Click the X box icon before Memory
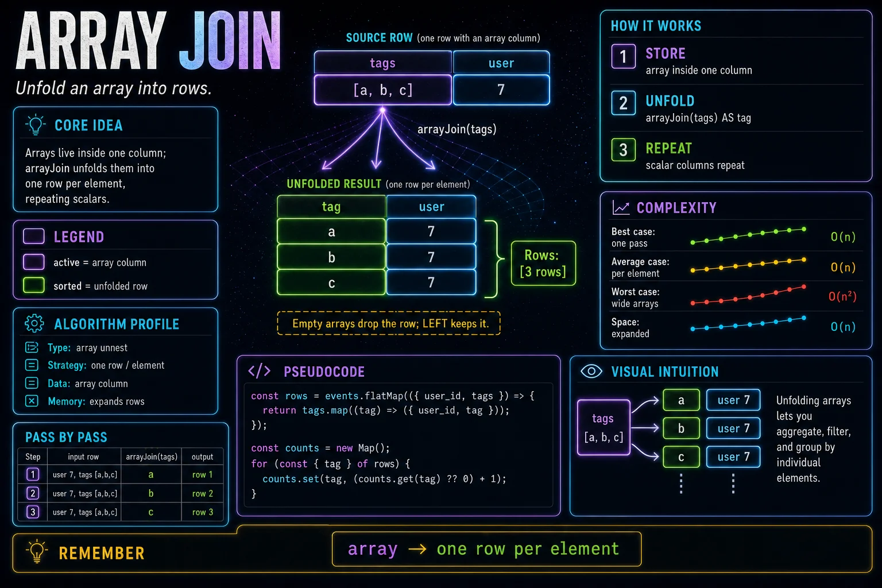882x588 pixels. click(32, 401)
